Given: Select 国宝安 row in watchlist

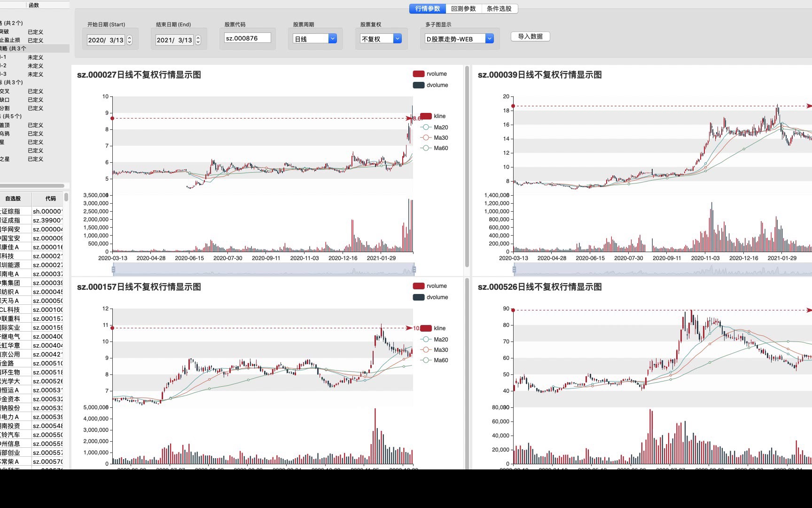Looking at the screenshot, I should pos(31,238).
